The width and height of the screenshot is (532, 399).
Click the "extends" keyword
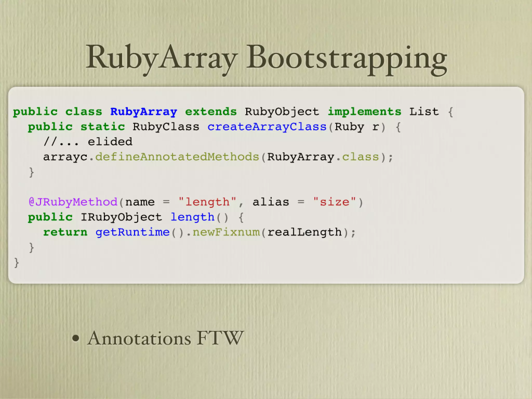coord(211,112)
